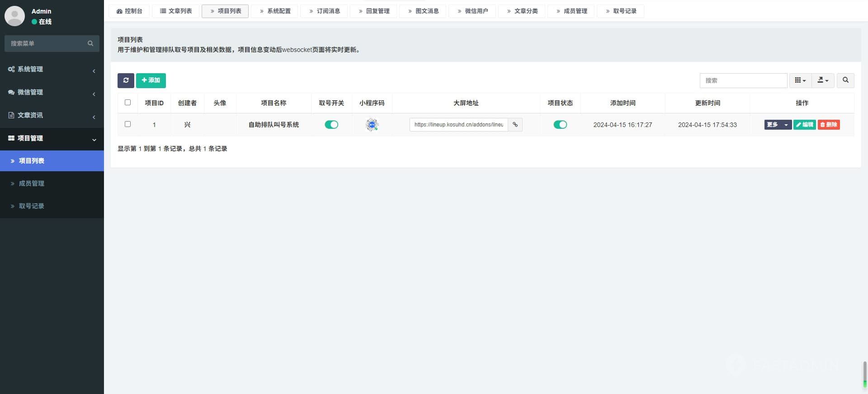Click the red 删除 delete button
The width and height of the screenshot is (868, 394).
(x=828, y=125)
